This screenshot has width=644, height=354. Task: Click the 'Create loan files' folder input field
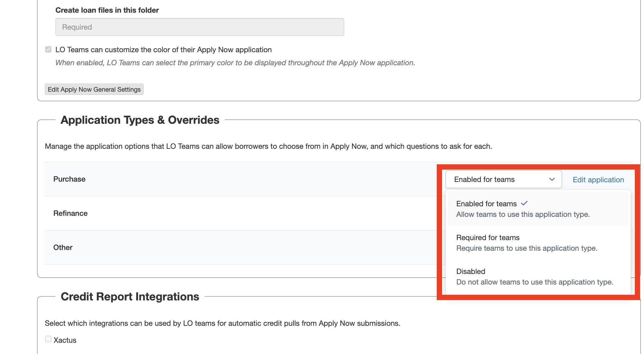[199, 27]
